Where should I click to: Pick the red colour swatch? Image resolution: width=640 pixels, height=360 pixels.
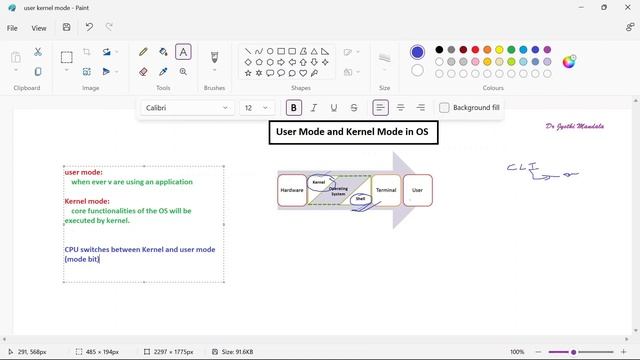(x=475, y=50)
